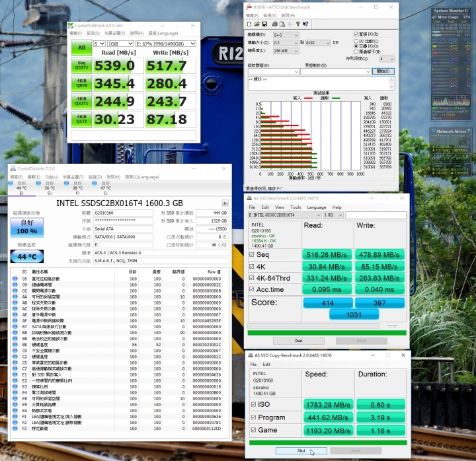The image size is (476, 461).
Task: Select the Neither radio button in ATTO
Action: tap(356, 52)
